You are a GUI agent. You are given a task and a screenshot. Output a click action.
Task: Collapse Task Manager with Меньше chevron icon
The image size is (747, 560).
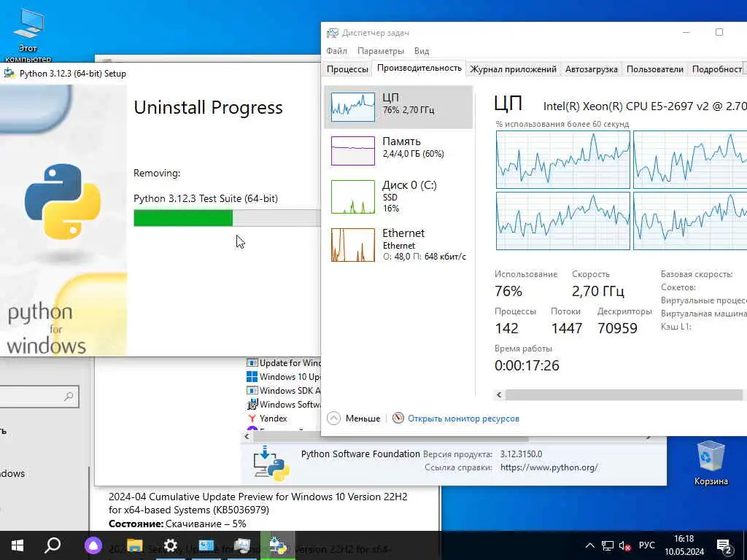pyautogui.click(x=334, y=418)
